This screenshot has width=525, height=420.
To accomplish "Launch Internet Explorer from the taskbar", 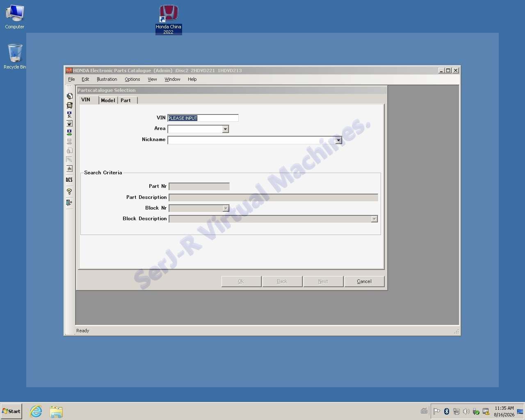I will (x=36, y=411).
